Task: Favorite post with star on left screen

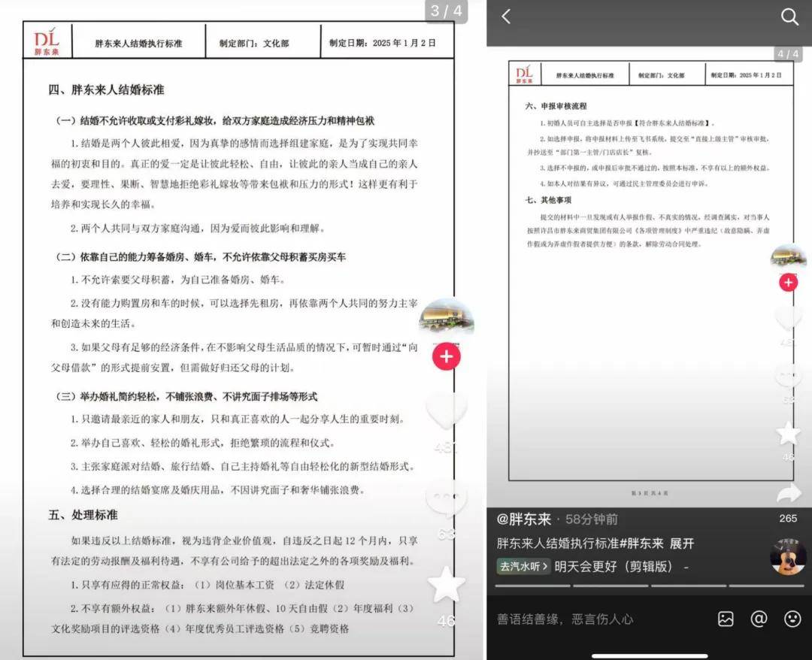Action: point(447,585)
